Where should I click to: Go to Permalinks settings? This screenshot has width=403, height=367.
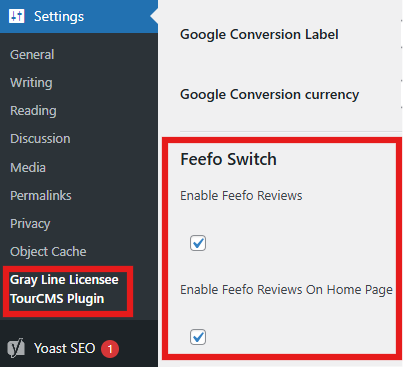tap(41, 196)
